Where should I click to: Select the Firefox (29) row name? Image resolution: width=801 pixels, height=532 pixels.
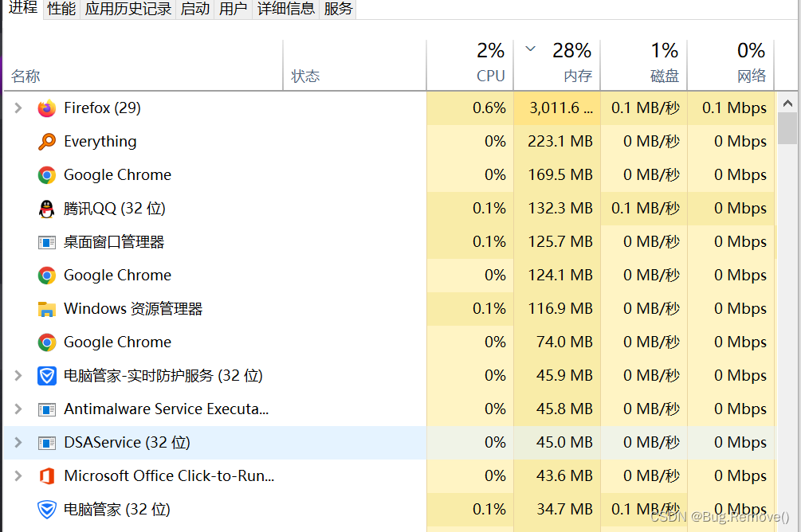pos(102,108)
